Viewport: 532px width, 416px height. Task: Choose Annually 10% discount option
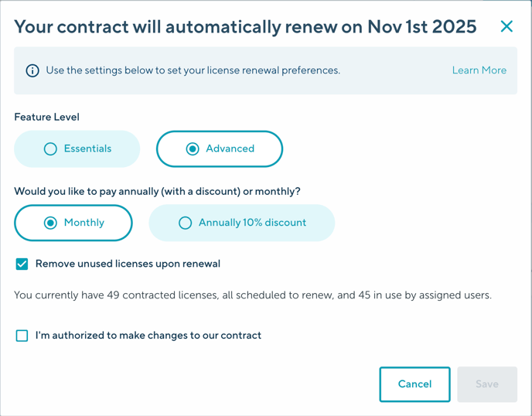tap(242, 223)
